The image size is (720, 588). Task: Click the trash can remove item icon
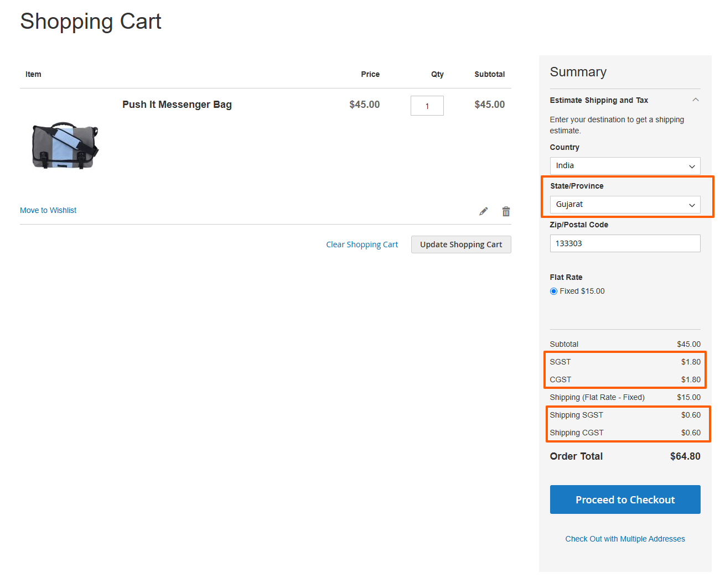point(506,211)
